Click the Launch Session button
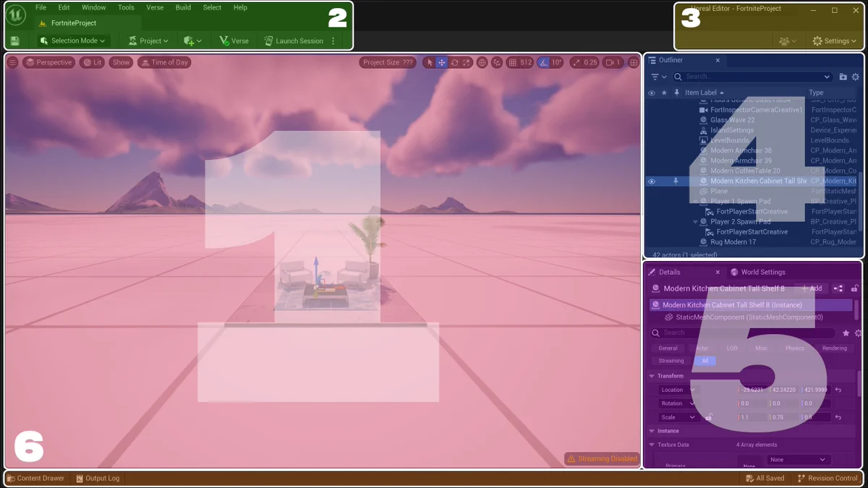868x488 pixels. coord(293,41)
